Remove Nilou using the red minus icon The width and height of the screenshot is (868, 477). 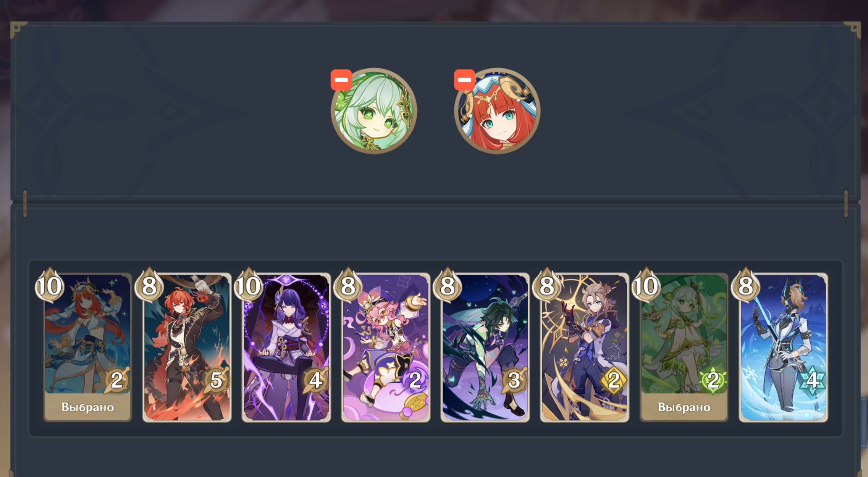tap(464, 80)
